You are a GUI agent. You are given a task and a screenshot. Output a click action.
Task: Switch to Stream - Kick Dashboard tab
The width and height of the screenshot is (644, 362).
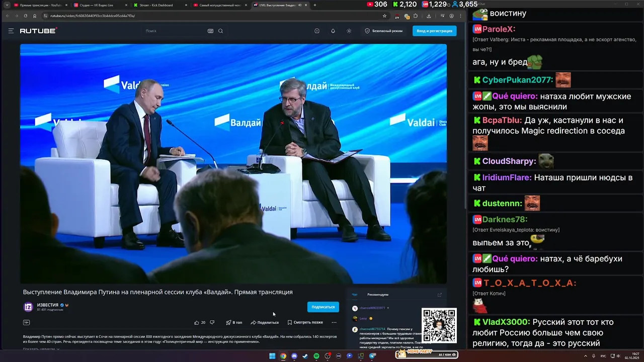159,5
